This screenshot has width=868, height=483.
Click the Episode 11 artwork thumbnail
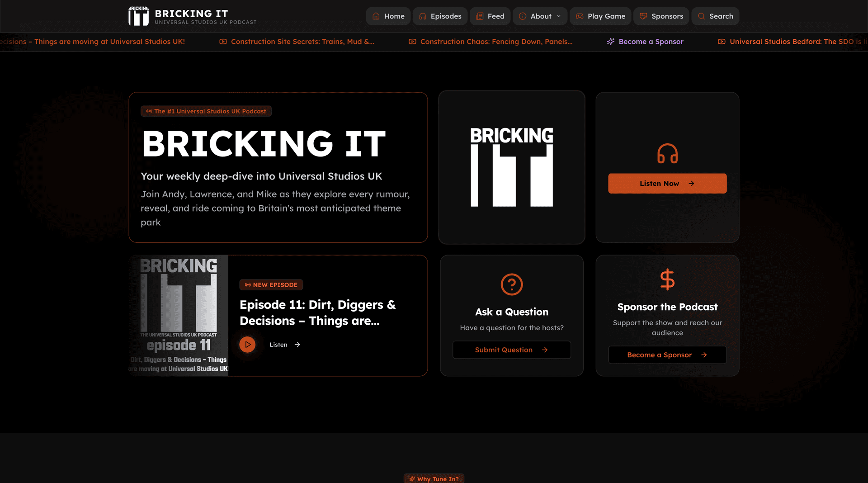179,315
